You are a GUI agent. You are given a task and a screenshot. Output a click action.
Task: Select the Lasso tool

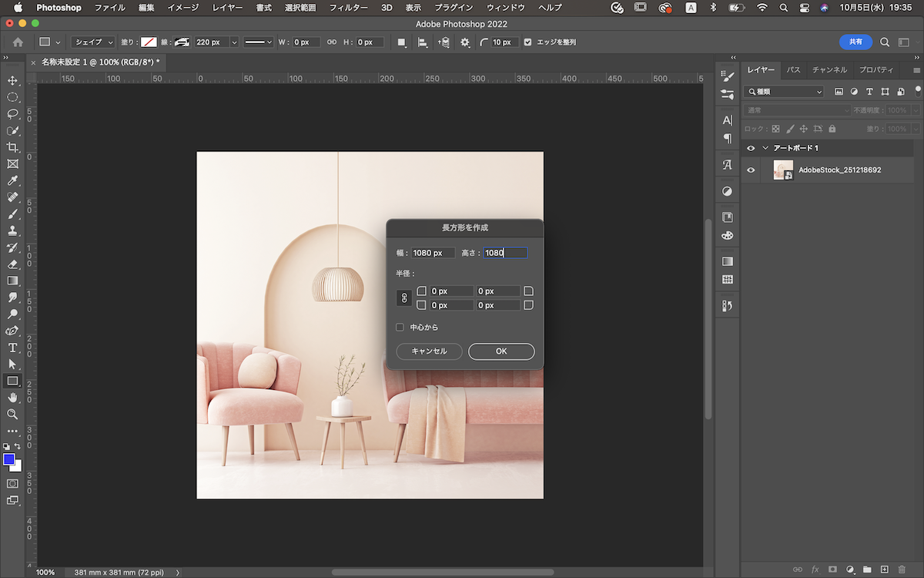12,114
